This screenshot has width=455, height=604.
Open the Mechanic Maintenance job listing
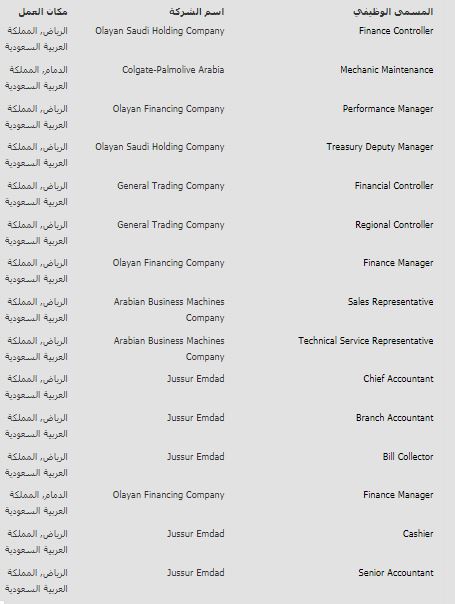[387, 70]
